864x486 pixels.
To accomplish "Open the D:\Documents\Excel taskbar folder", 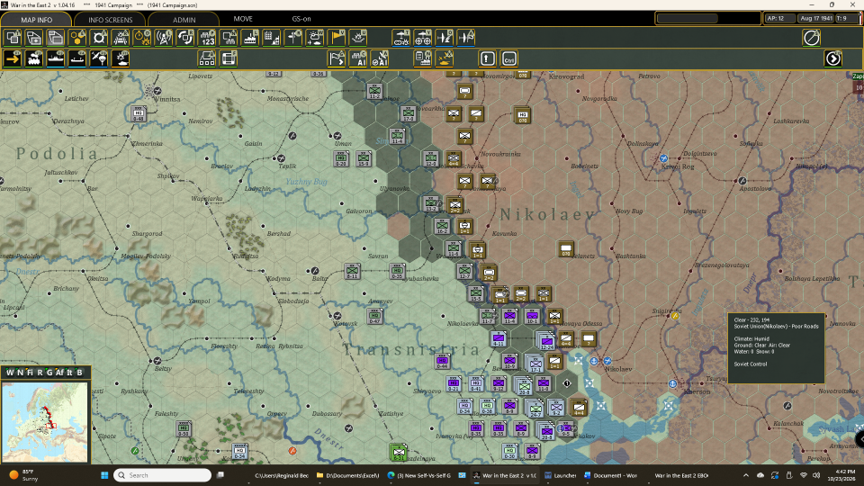I will click(x=348, y=475).
